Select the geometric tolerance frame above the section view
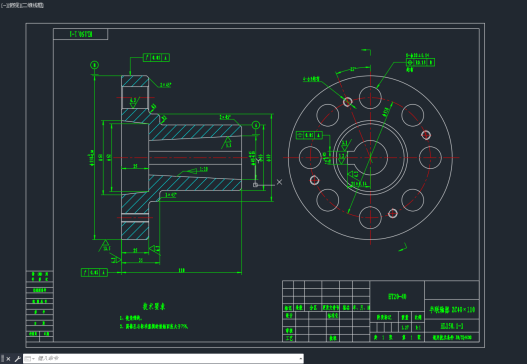The height and width of the screenshot is (364, 527). [156, 57]
